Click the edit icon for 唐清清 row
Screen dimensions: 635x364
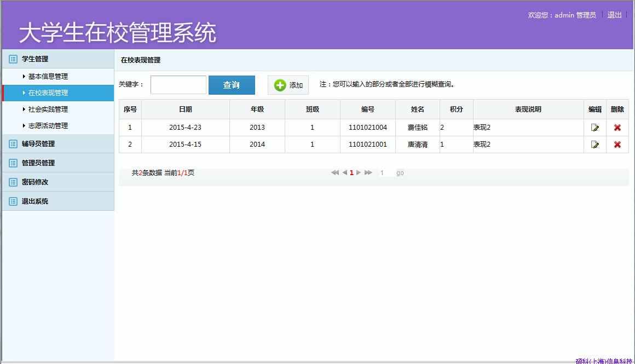click(594, 145)
